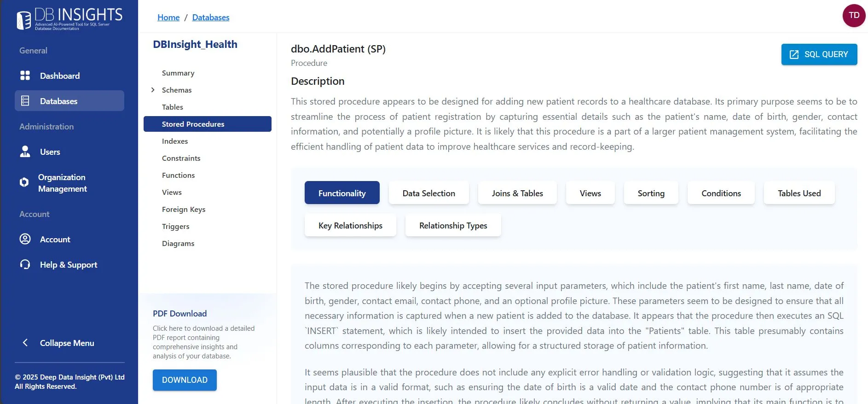Image resolution: width=868 pixels, height=404 pixels.
Task: Switch to the Relationship Types tab
Action: click(x=453, y=225)
